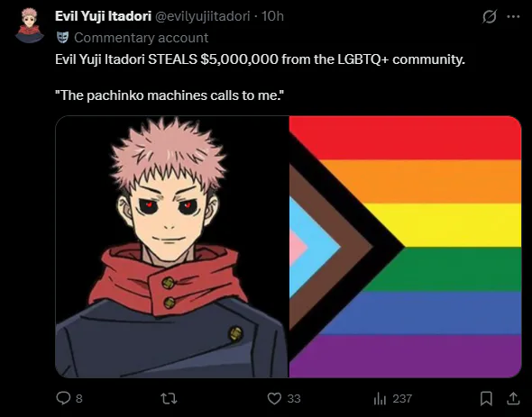The image size is (532, 417).
Task: Open Evil Yuji Itadori profile avatar
Action: pyautogui.click(x=30, y=25)
